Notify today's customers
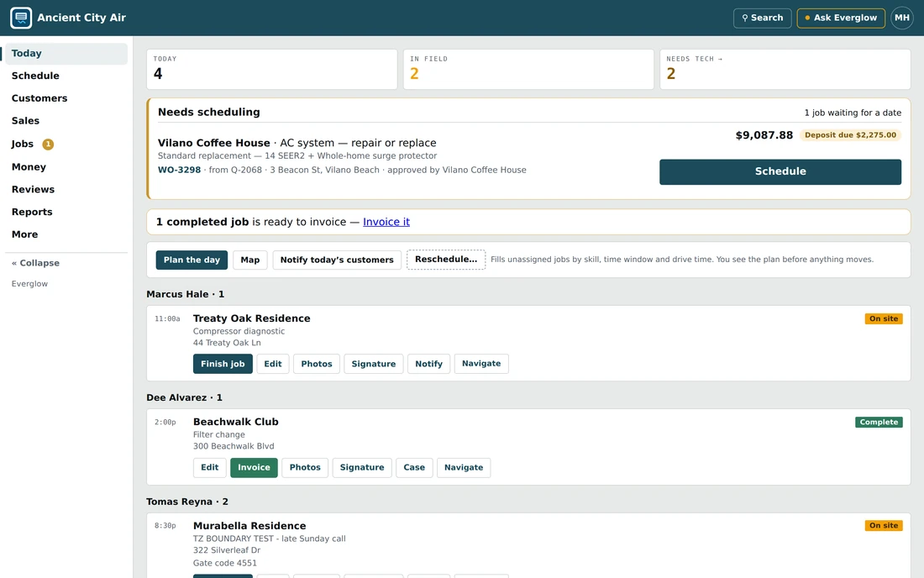This screenshot has width=924, height=578. pyautogui.click(x=337, y=260)
